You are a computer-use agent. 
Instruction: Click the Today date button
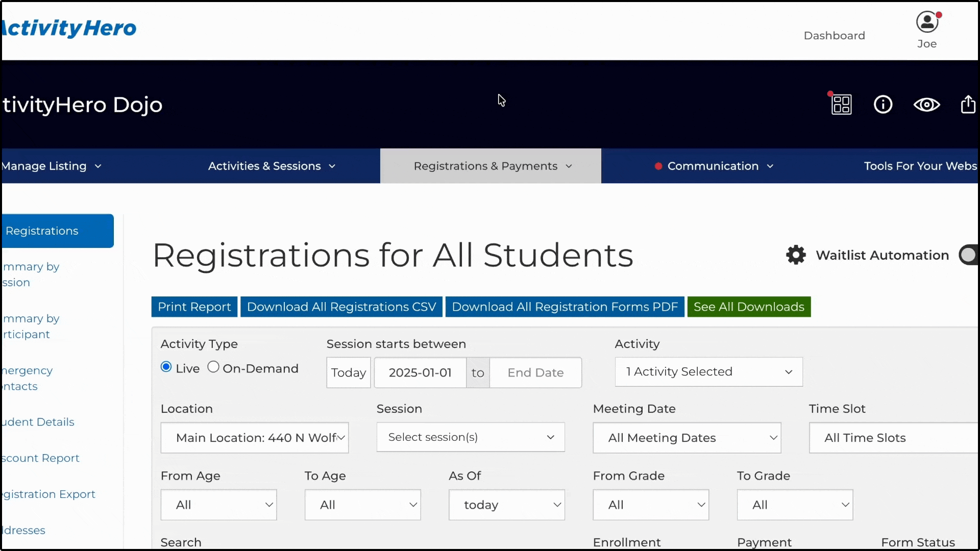pyautogui.click(x=349, y=373)
